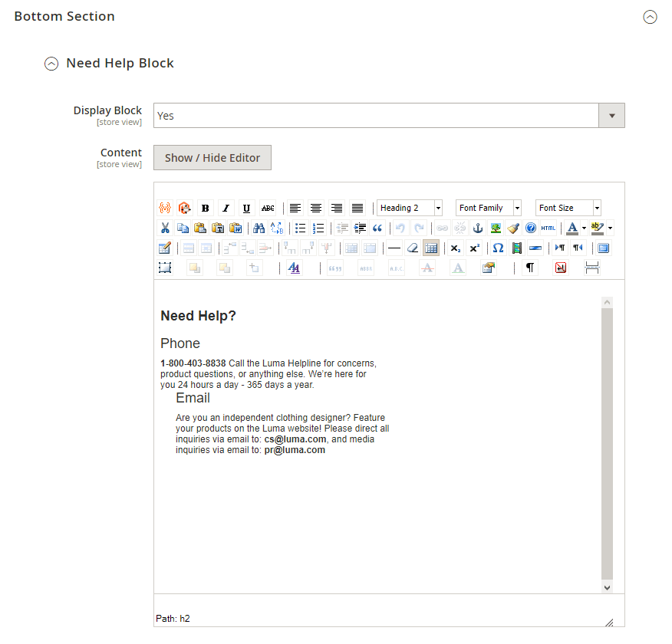
Task: Collapse the Need Help Block section
Action: [51, 64]
